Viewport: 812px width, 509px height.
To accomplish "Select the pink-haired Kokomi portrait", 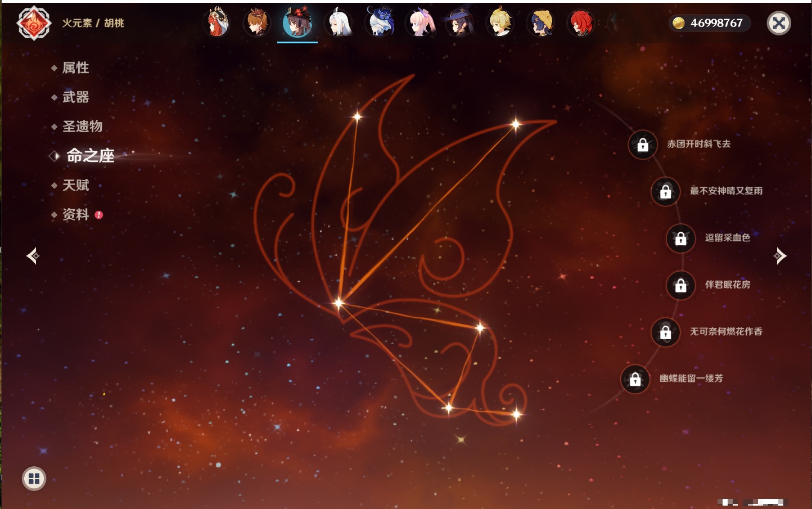I will pos(419,22).
